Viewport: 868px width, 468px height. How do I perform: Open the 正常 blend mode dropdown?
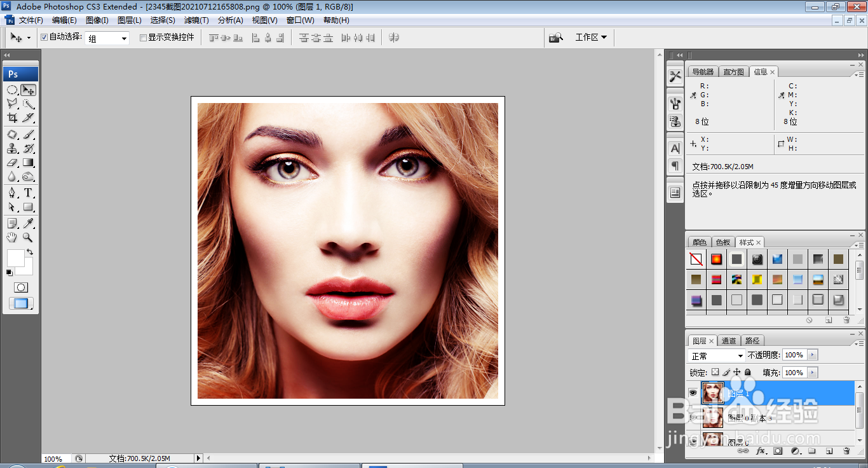pyautogui.click(x=717, y=355)
